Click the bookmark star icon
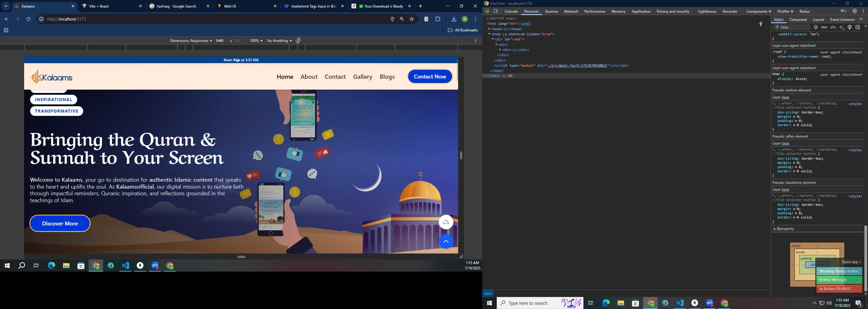Image resolution: width=868 pixels, height=309 pixels. point(412,19)
